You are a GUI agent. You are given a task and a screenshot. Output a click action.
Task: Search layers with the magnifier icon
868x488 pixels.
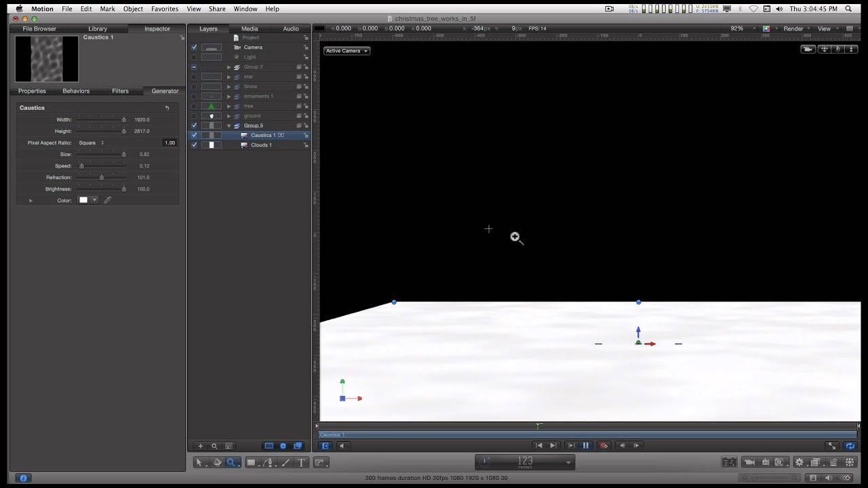point(214,446)
